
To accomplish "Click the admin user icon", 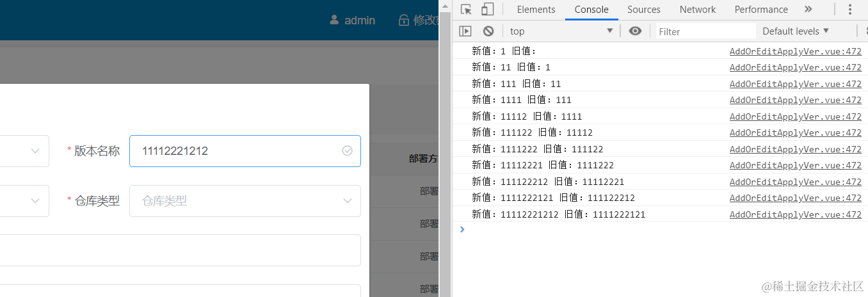I will [x=334, y=20].
